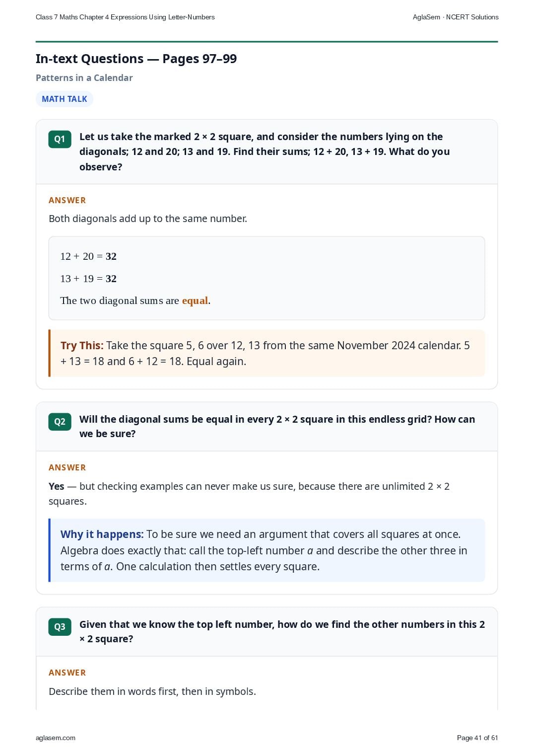Open the aglasem.com footer link

click(x=56, y=738)
